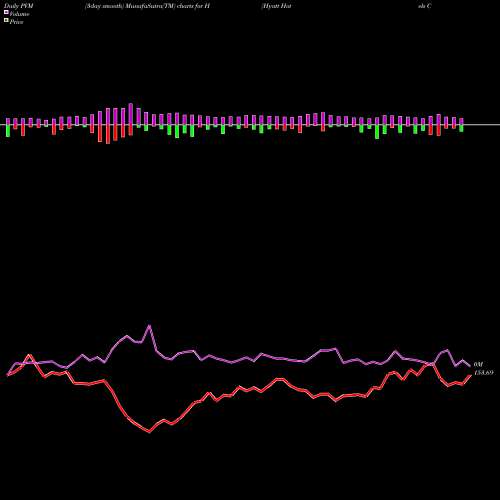Select the Volume legend label

point(19,14)
